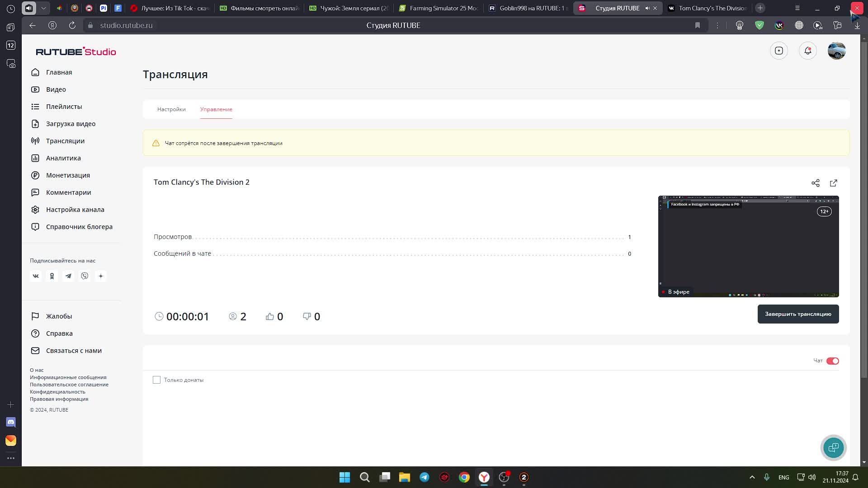Screen dimensions: 868x488
Task: Click the RUTUBE Studio logo
Action: 76,52
